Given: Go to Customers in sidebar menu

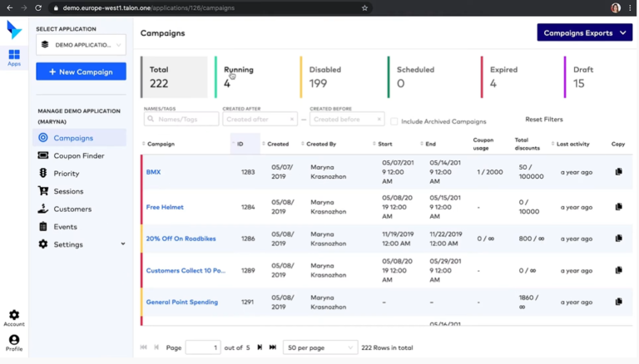Looking at the screenshot, I should click(72, 209).
